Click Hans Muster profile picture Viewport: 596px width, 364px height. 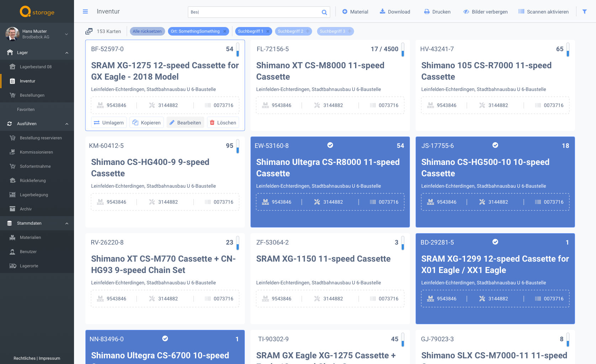pyautogui.click(x=12, y=34)
